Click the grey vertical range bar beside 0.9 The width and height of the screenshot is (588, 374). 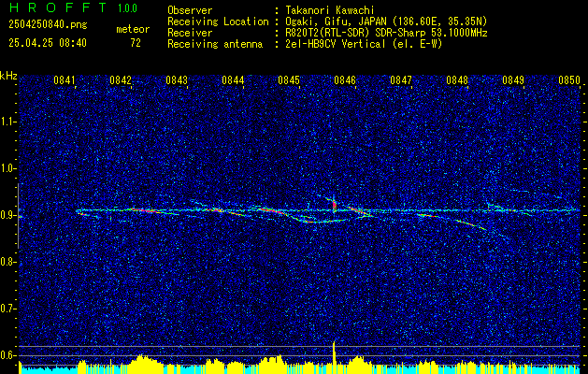18,216
